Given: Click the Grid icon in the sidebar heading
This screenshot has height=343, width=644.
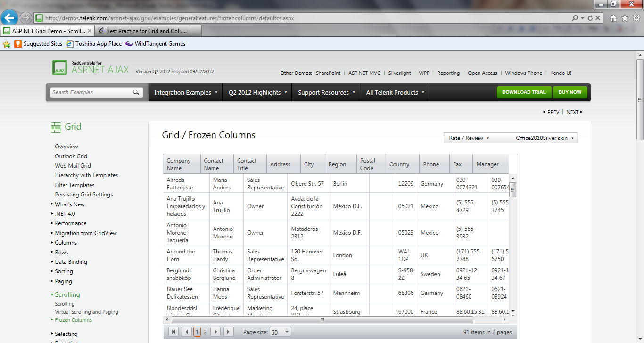Looking at the screenshot, I should coord(56,127).
